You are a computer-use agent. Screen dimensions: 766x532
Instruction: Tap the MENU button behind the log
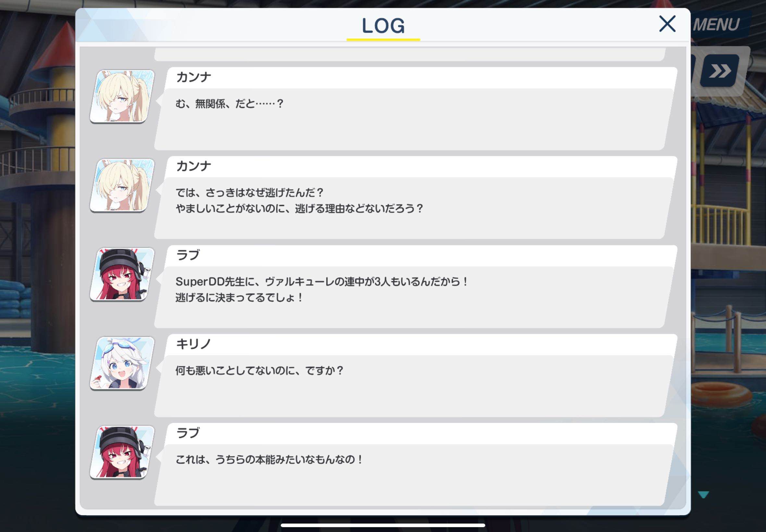tap(716, 24)
